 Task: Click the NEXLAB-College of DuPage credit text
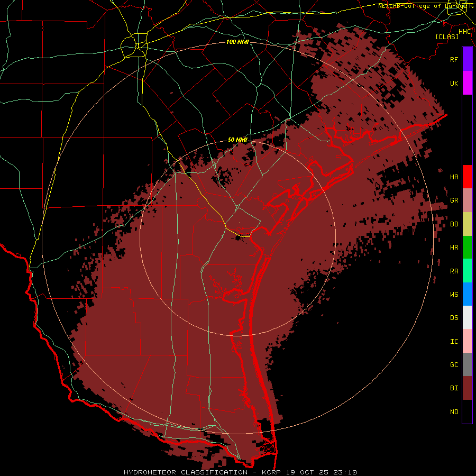click(425, 6)
